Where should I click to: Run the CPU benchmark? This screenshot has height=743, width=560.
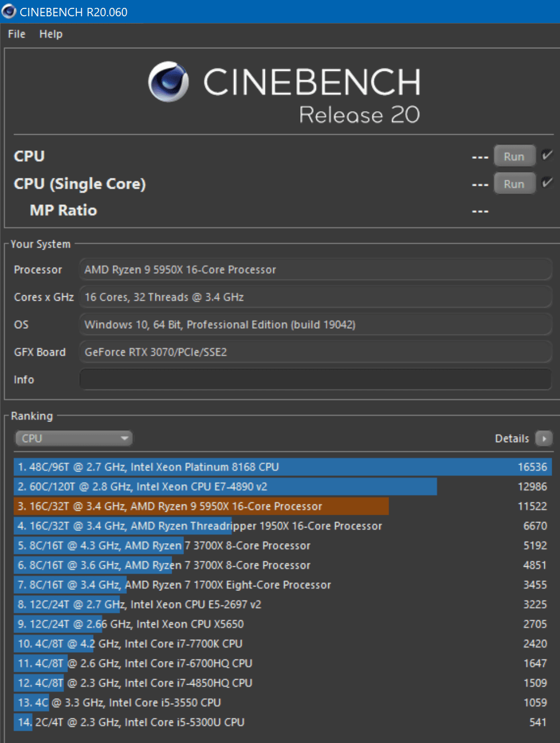pos(514,157)
